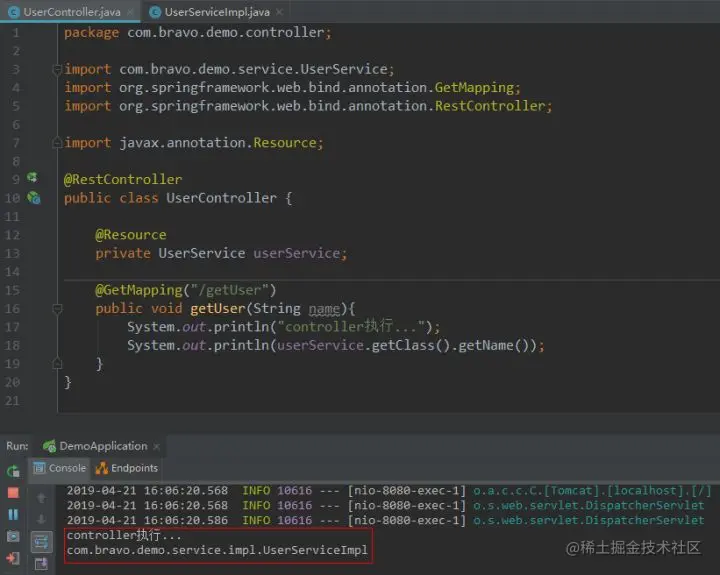The image size is (720, 575).
Task: Go up the stack trace with up arrow
Action: point(41,498)
